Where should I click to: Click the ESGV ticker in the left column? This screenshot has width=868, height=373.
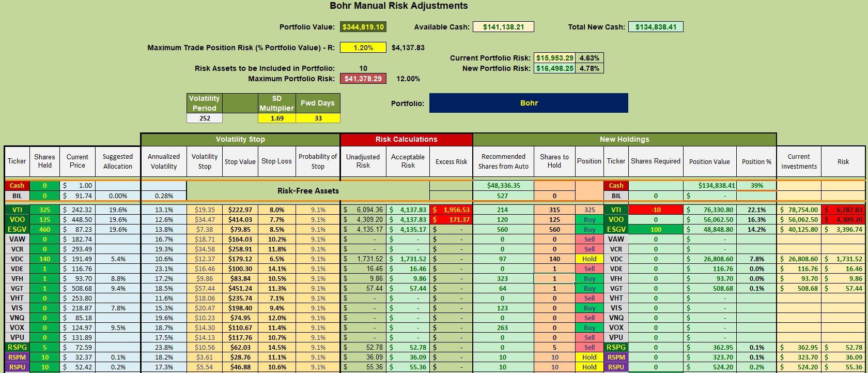(x=17, y=230)
